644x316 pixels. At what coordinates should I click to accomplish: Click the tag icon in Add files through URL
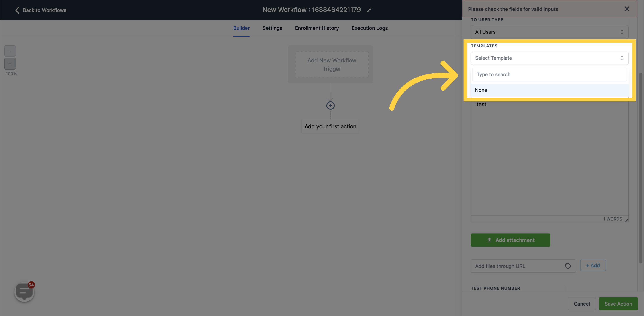(x=568, y=266)
